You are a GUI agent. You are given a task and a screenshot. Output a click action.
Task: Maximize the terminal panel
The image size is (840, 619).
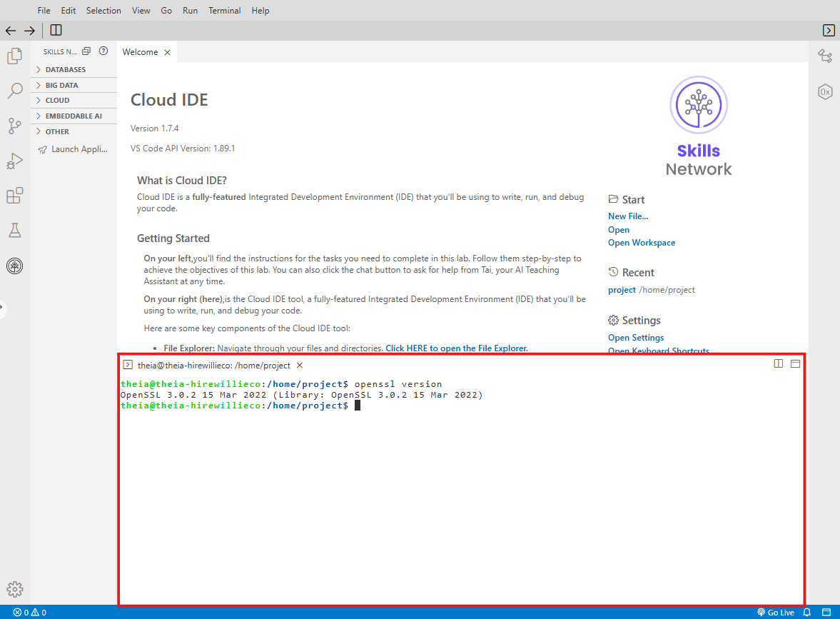(x=796, y=364)
